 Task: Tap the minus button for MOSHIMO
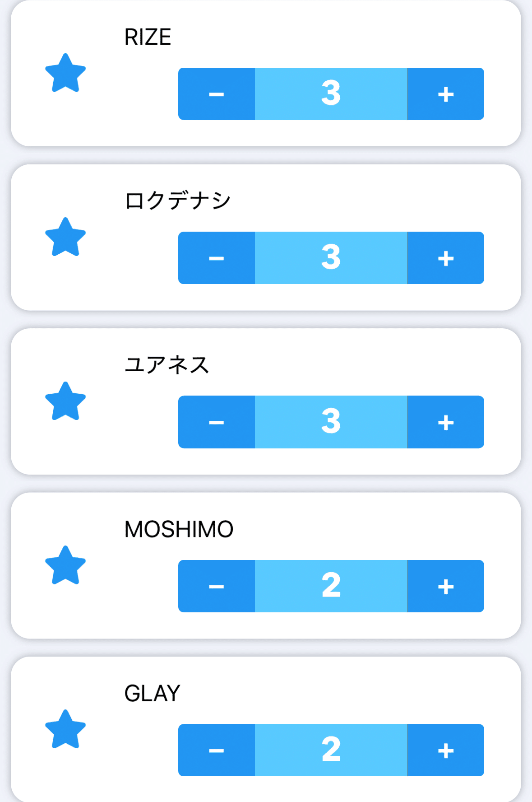point(217,586)
